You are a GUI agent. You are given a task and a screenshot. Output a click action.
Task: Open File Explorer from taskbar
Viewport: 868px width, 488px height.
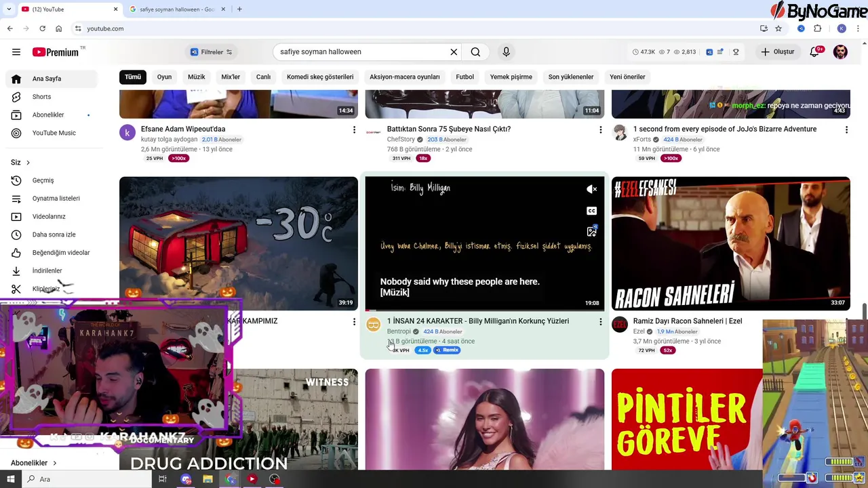[208, 479]
